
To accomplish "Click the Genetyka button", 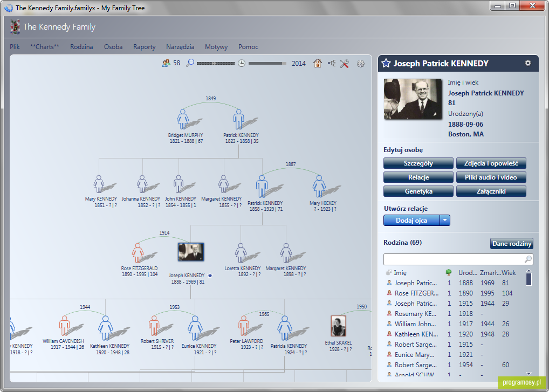I will (418, 191).
